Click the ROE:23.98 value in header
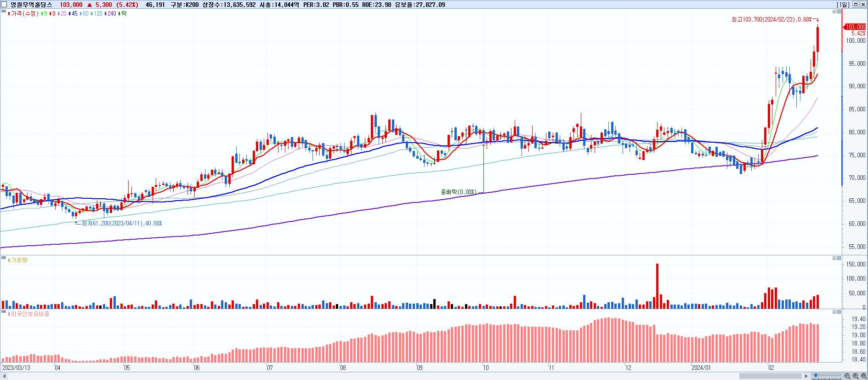The image size is (868, 380). pos(377,5)
